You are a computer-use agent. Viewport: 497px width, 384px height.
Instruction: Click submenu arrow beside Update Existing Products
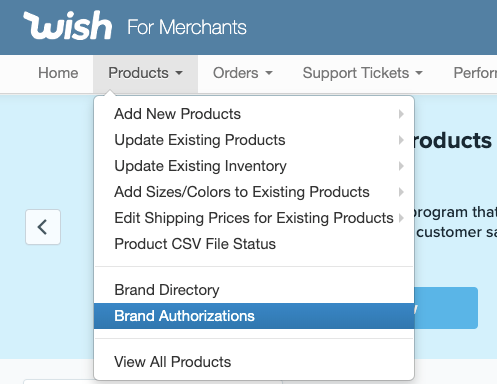click(401, 140)
